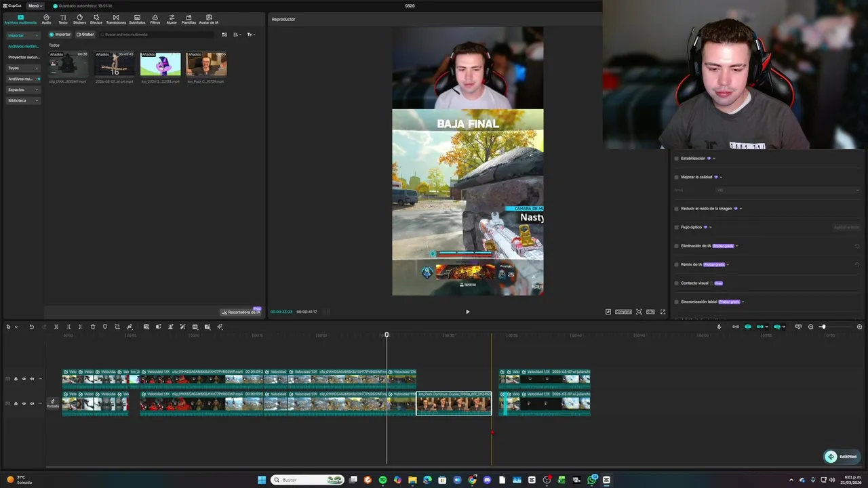Click the Recortadora de IA button

click(241, 312)
